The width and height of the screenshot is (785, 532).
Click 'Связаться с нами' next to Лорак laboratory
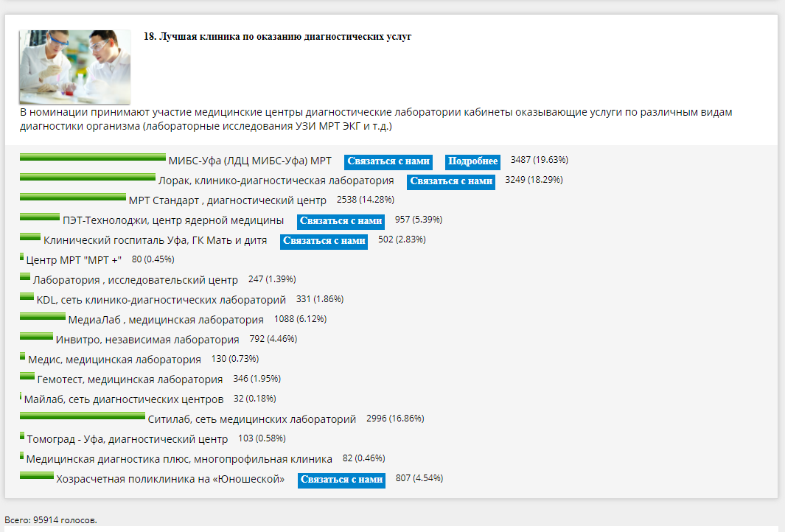451,182
